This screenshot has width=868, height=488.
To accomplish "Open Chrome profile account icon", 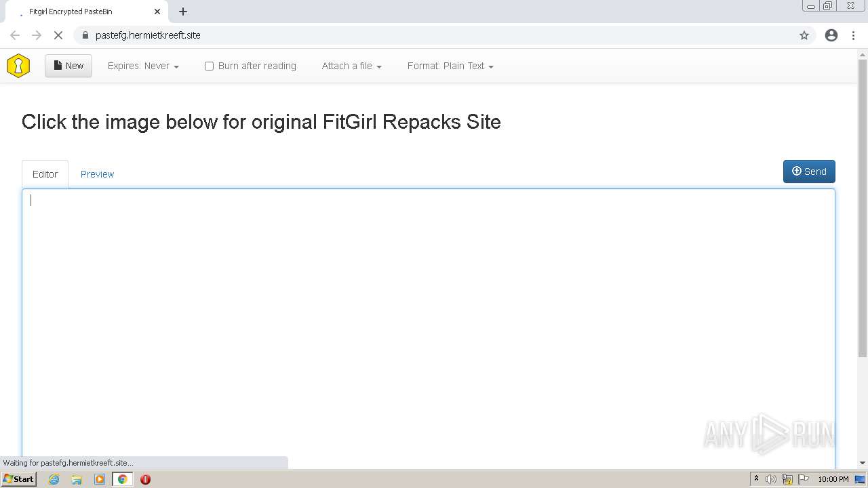I will pos(831,35).
